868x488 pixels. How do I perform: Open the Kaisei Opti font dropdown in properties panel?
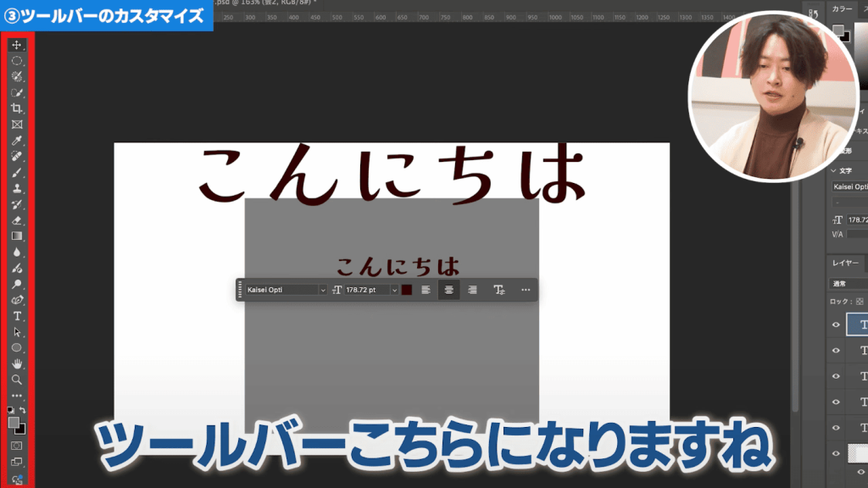click(849, 187)
